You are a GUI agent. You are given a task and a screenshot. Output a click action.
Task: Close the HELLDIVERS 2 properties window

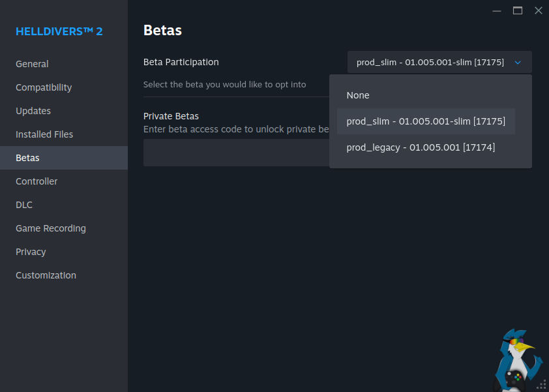click(538, 10)
